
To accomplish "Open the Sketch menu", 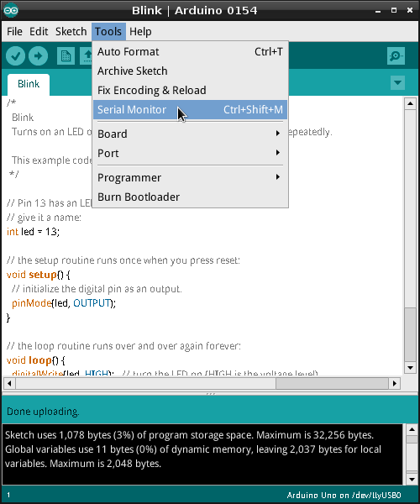I will [71, 32].
